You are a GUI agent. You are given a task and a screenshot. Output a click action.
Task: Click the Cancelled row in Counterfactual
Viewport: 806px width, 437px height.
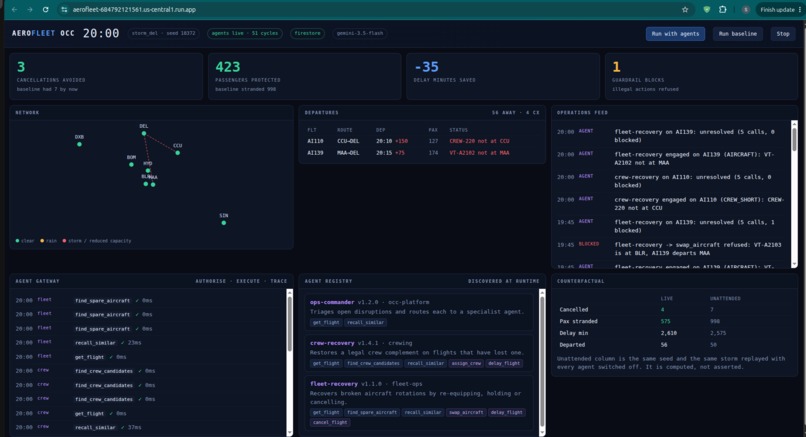coord(673,309)
